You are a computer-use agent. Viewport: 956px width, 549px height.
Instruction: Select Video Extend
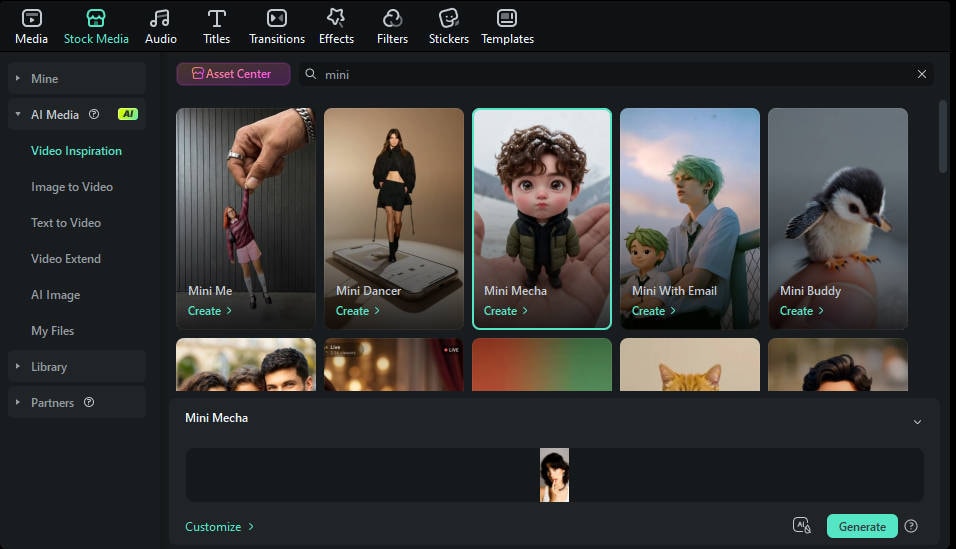coord(66,259)
